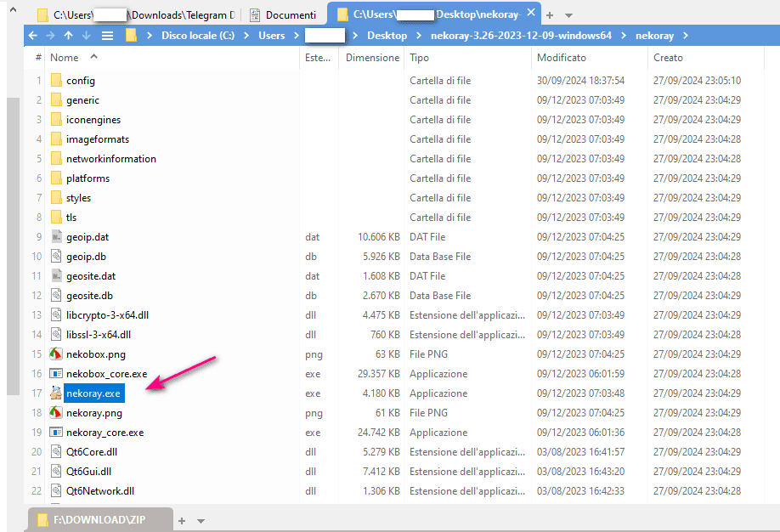Open the hamburger menu in address bar

click(107, 36)
